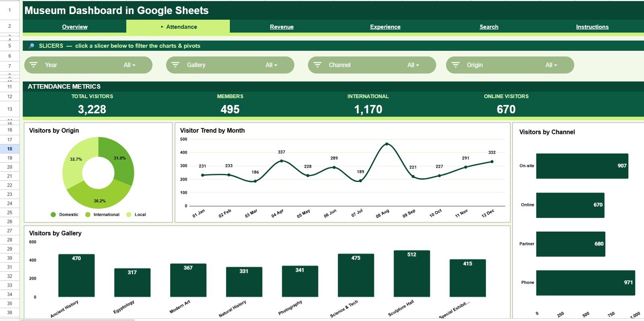Open the Revenue tab link
The width and height of the screenshot is (644, 321).
(x=282, y=27)
